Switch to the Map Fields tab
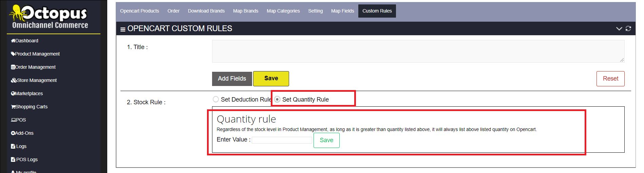 click(x=342, y=11)
